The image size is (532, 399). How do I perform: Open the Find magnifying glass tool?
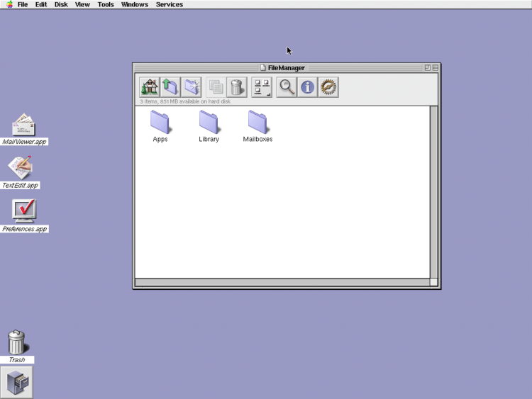(x=287, y=87)
